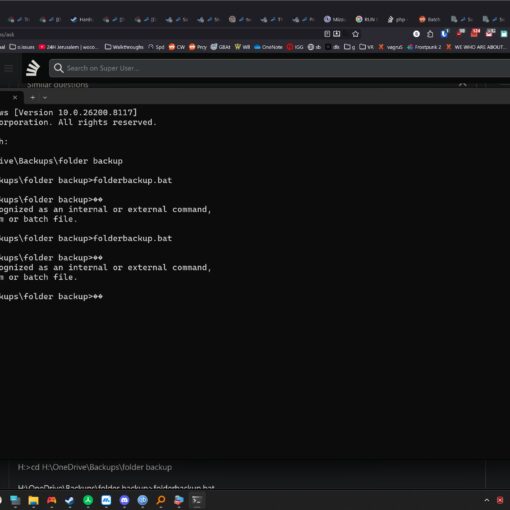Open the install-app icon in address bar
The height and width of the screenshot is (510, 510).
coord(337,34)
